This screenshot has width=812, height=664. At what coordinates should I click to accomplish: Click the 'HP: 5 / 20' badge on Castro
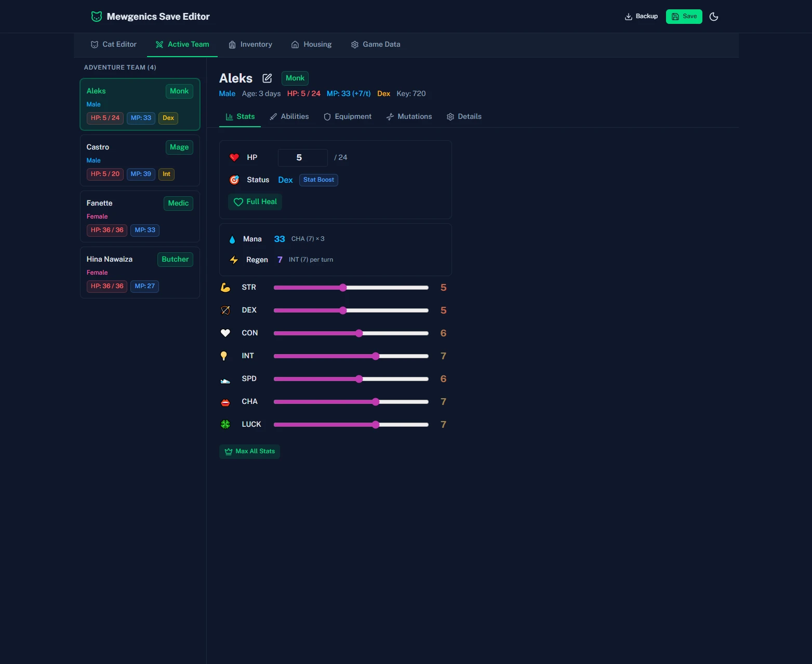(x=105, y=174)
